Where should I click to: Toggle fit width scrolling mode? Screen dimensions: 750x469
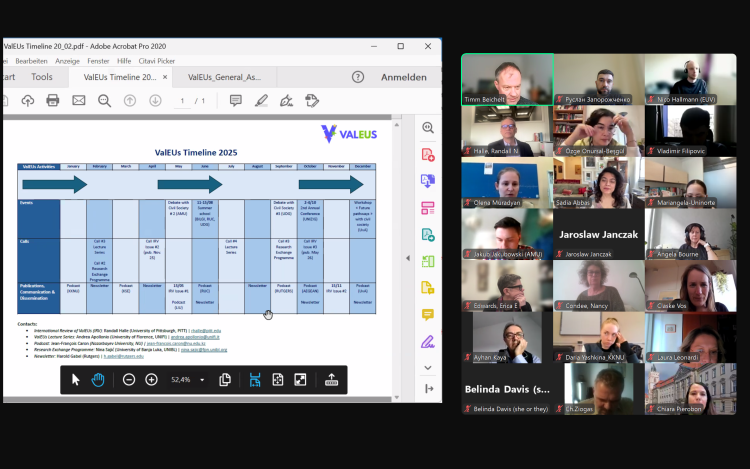(x=255, y=380)
